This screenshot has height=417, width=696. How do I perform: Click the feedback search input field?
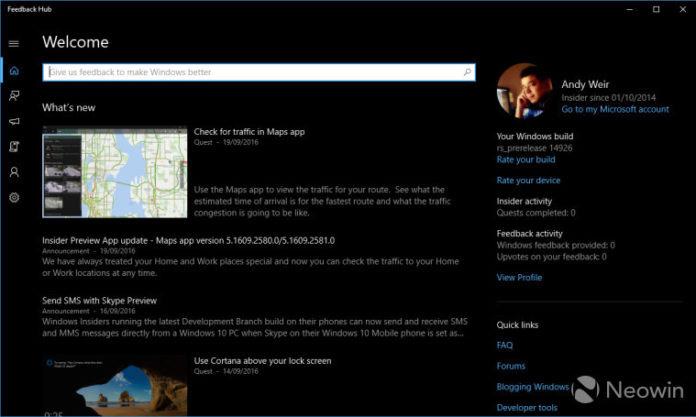tap(259, 72)
